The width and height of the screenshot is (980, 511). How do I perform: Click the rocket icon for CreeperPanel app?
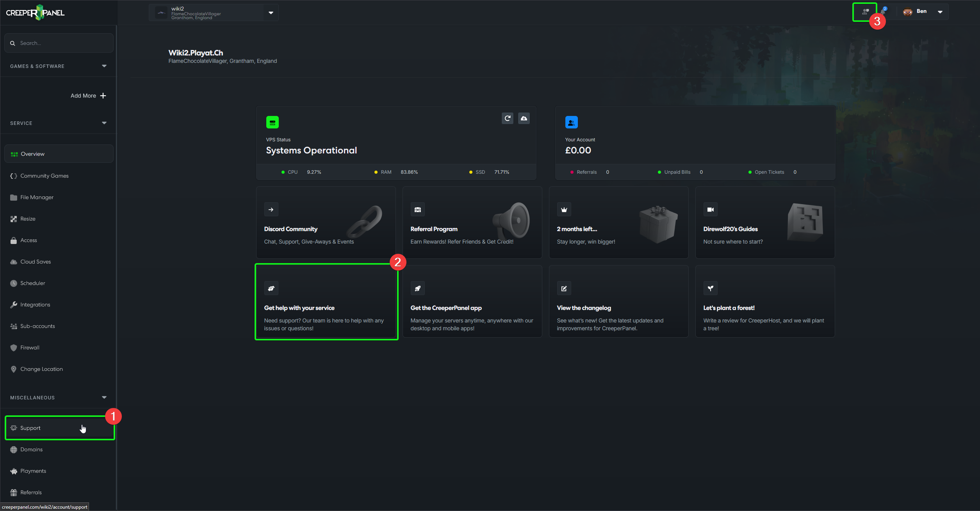(417, 288)
